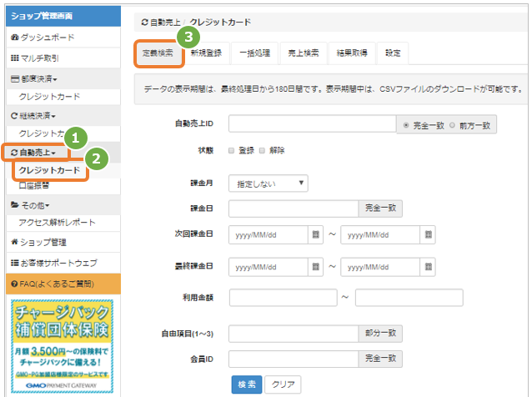The width and height of the screenshot is (532, 397).
Task: Check the 解除 status checkbox
Action: 262,151
